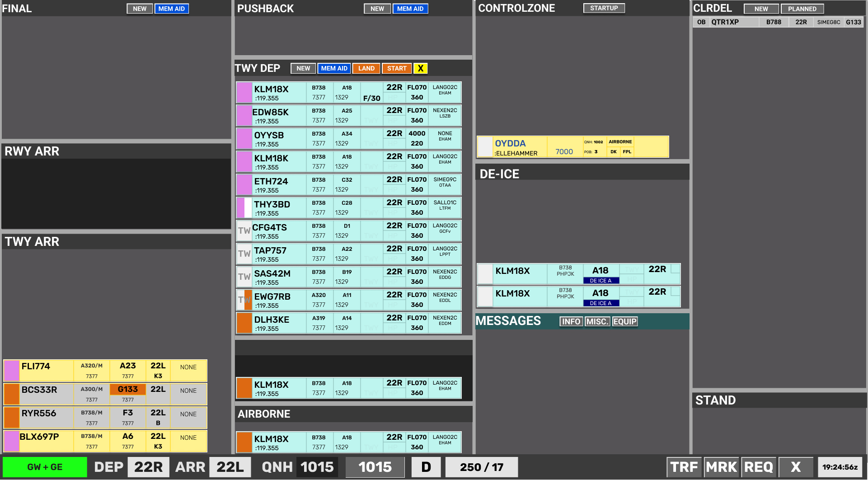Click the DK box on OYDDA strip
868x480 pixels.
(x=613, y=152)
